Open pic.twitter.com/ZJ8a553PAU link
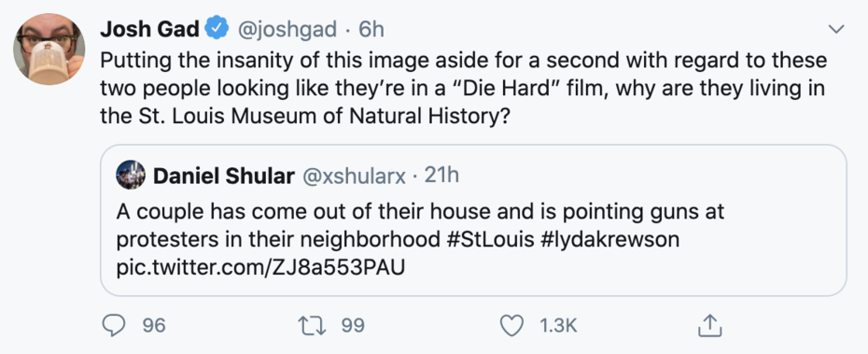The height and width of the screenshot is (354, 868). pyautogui.click(x=260, y=269)
